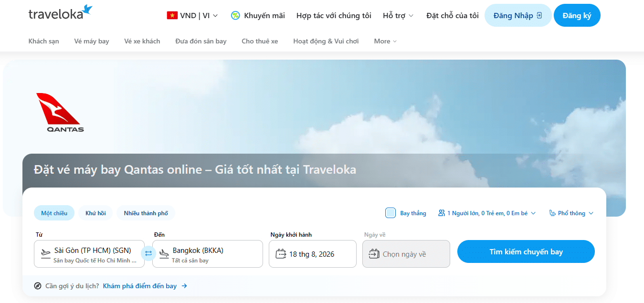Open Đặt chỗ của tôi link
This screenshot has height=303, width=644.
pyautogui.click(x=453, y=15)
